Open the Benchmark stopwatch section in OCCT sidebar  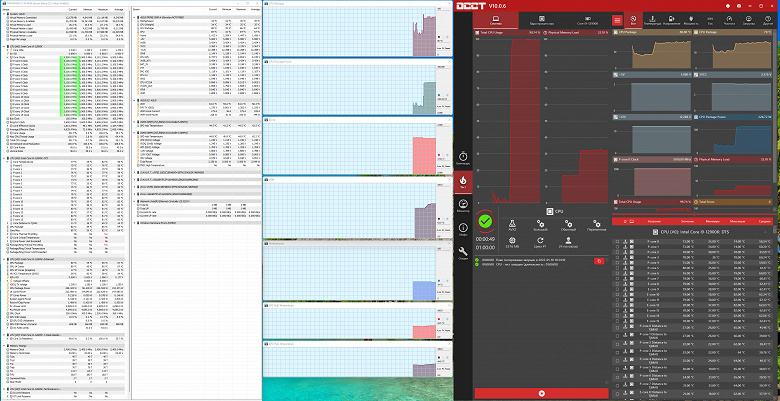(463, 159)
